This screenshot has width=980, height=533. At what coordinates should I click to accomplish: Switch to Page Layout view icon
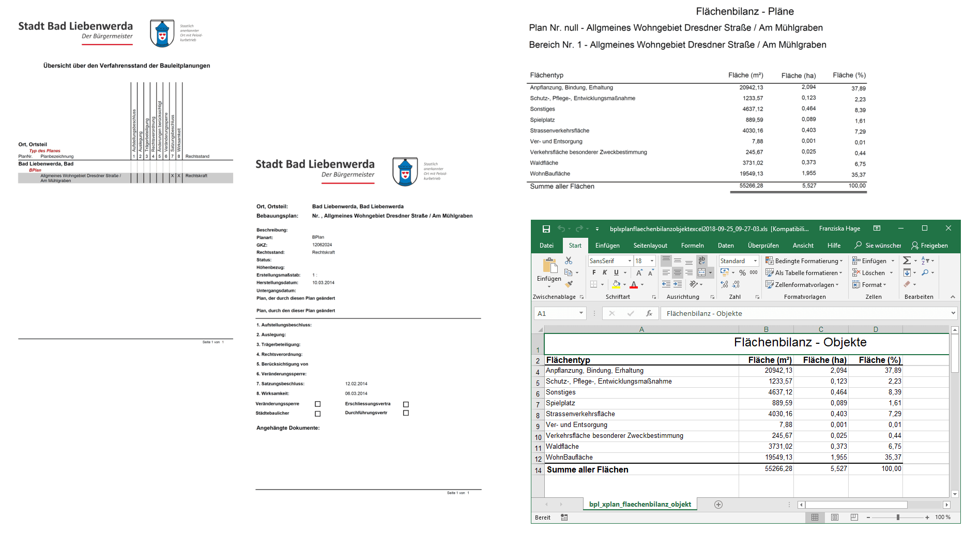[x=835, y=517]
